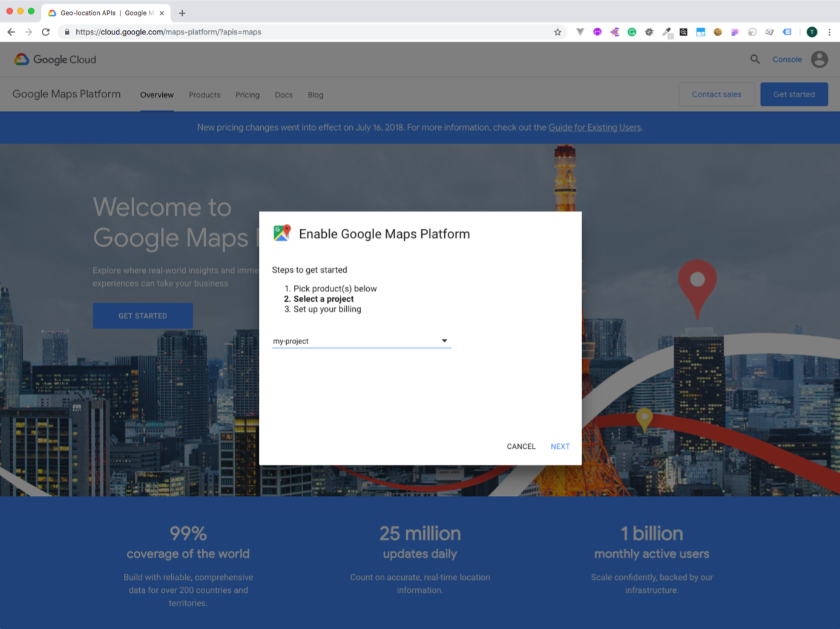Click the URL address bar

point(312,32)
